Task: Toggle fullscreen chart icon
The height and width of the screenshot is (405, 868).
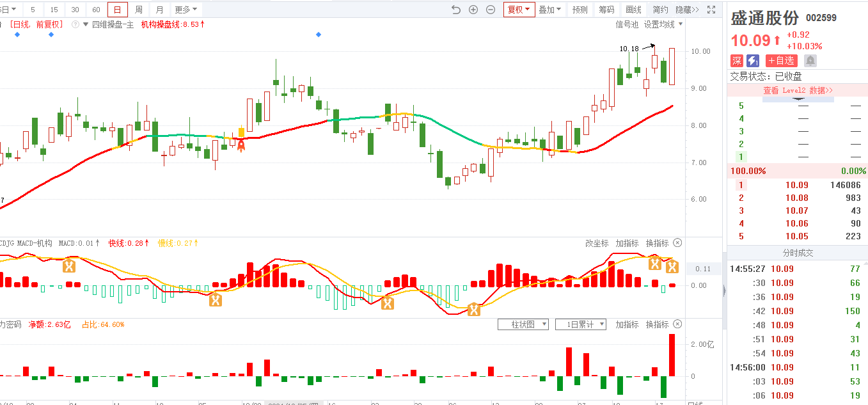Action: coord(713,10)
